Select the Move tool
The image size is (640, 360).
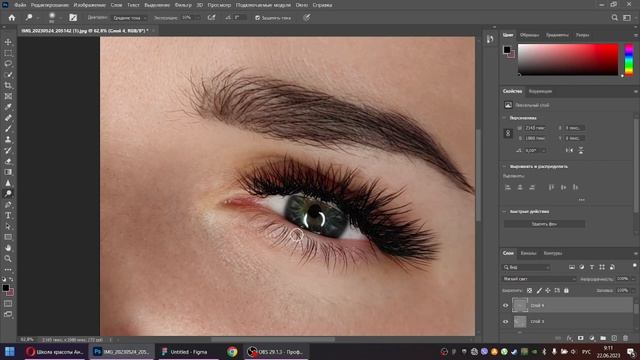click(8, 42)
